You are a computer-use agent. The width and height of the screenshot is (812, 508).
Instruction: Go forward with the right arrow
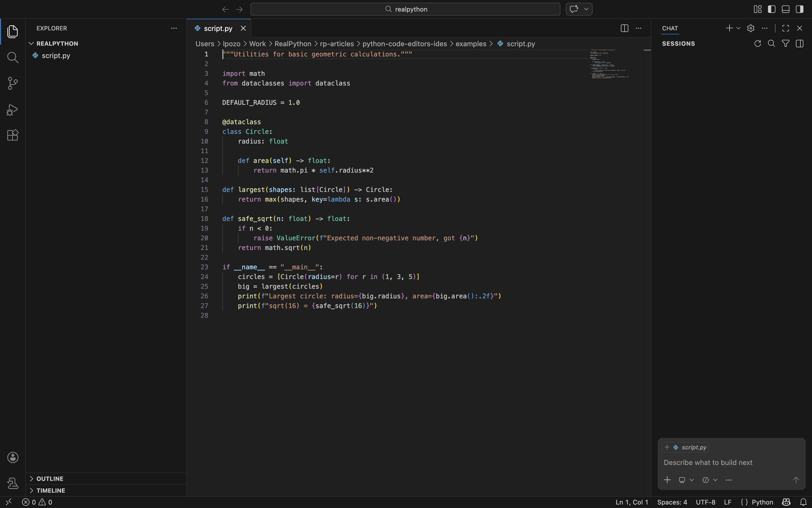pos(239,9)
